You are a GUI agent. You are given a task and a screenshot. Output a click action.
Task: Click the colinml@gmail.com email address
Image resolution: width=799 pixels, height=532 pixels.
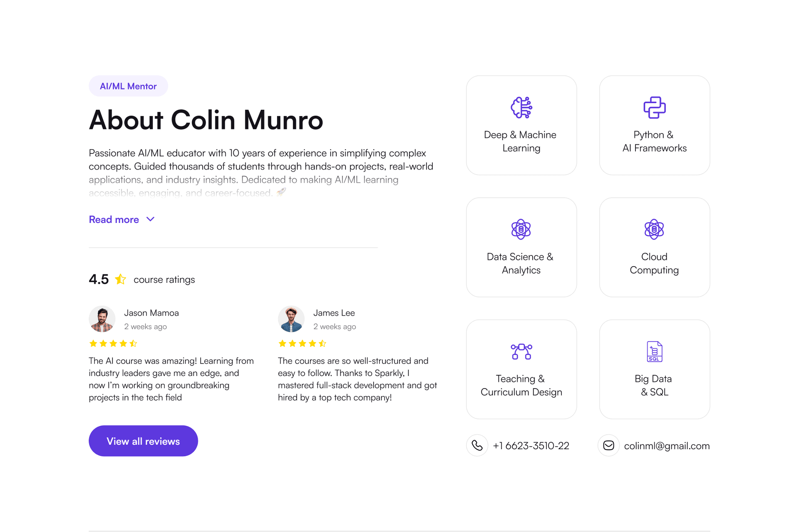667,446
